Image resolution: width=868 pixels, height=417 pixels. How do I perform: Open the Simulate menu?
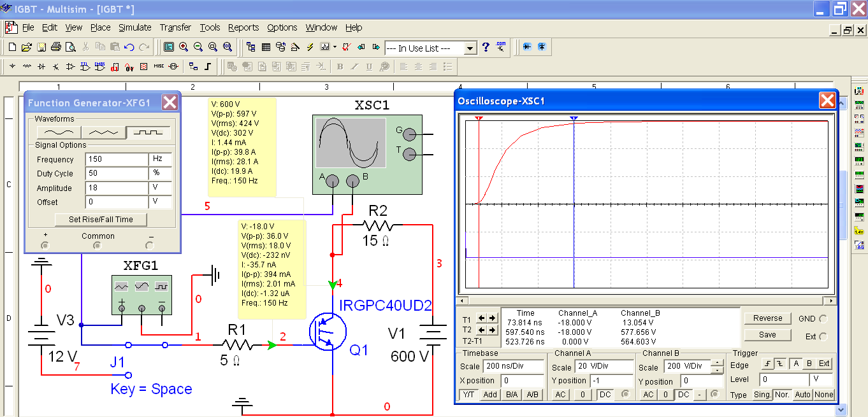(x=134, y=27)
